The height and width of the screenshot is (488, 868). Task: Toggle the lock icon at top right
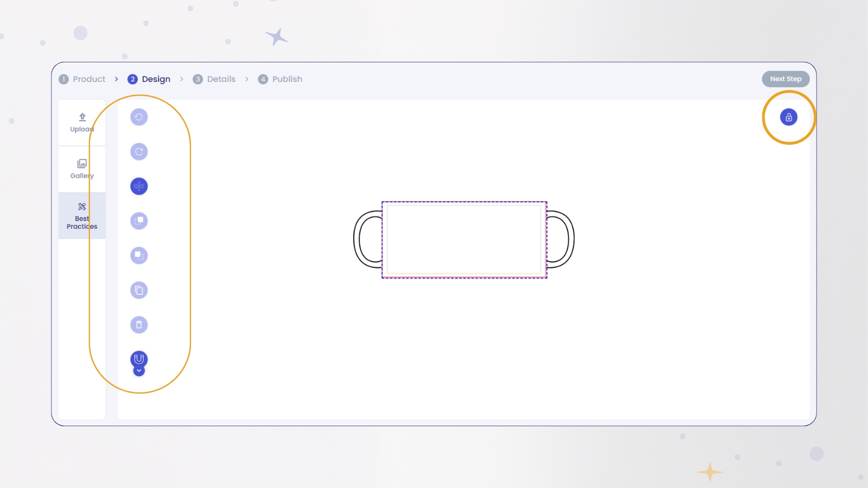[789, 117]
